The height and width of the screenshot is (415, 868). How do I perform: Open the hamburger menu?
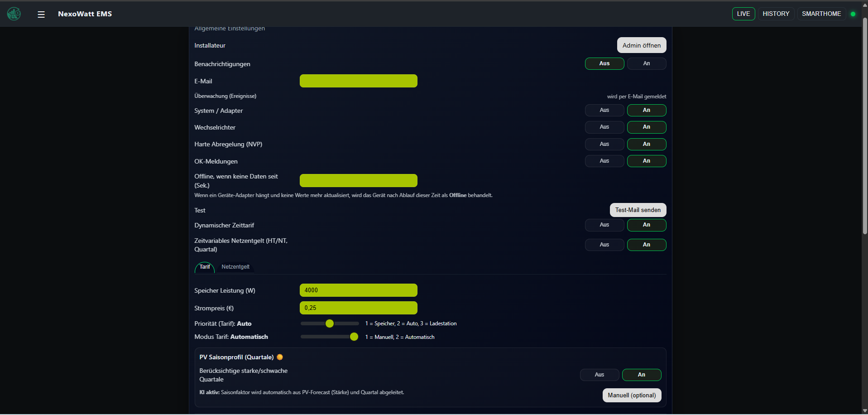(41, 14)
